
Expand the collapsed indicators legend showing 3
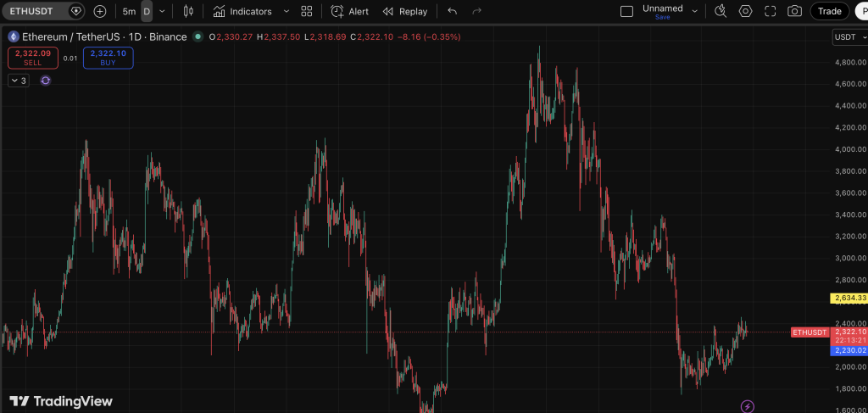tap(18, 81)
